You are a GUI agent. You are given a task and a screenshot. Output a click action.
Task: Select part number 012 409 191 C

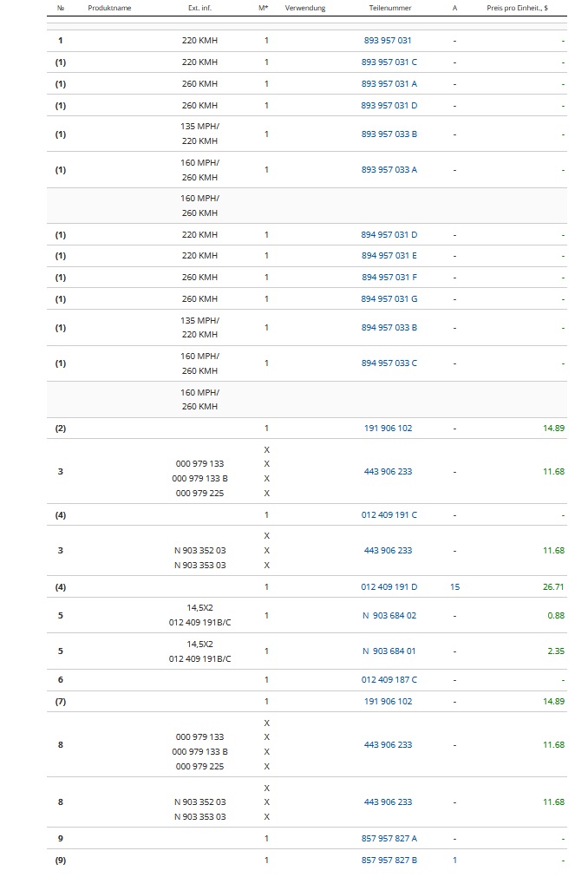[x=389, y=515]
